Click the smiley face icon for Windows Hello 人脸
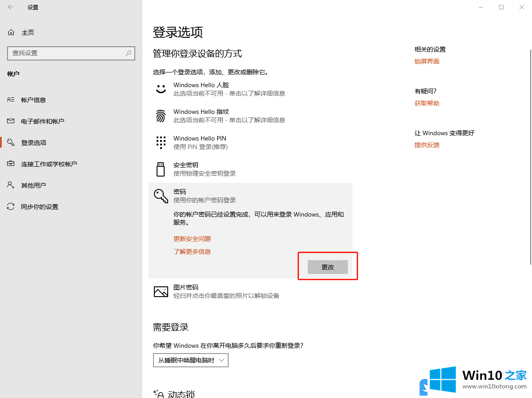The width and height of the screenshot is (532, 398). [161, 89]
